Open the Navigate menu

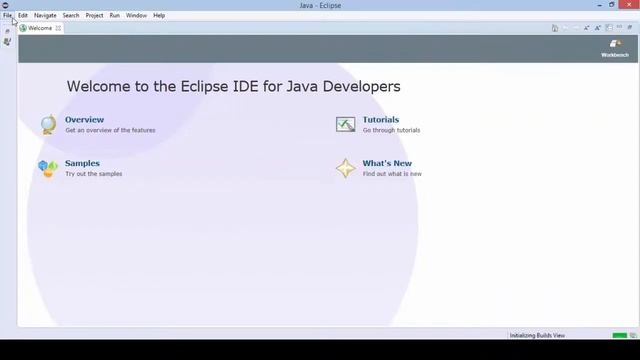pyautogui.click(x=45, y=16)
